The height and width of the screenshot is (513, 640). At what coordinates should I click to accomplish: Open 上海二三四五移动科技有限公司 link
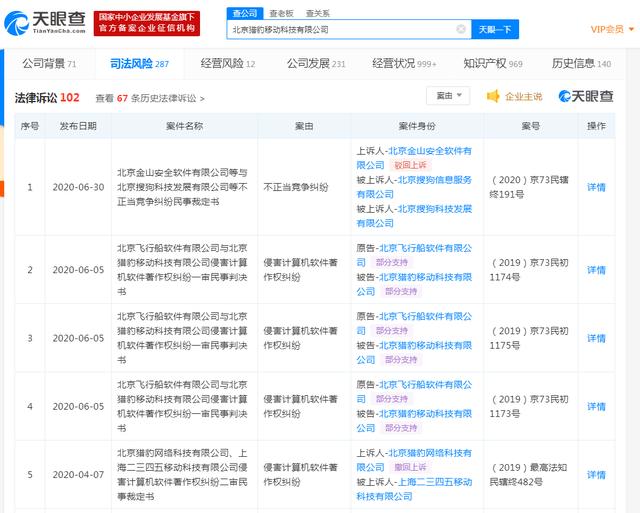coord(414,489)
